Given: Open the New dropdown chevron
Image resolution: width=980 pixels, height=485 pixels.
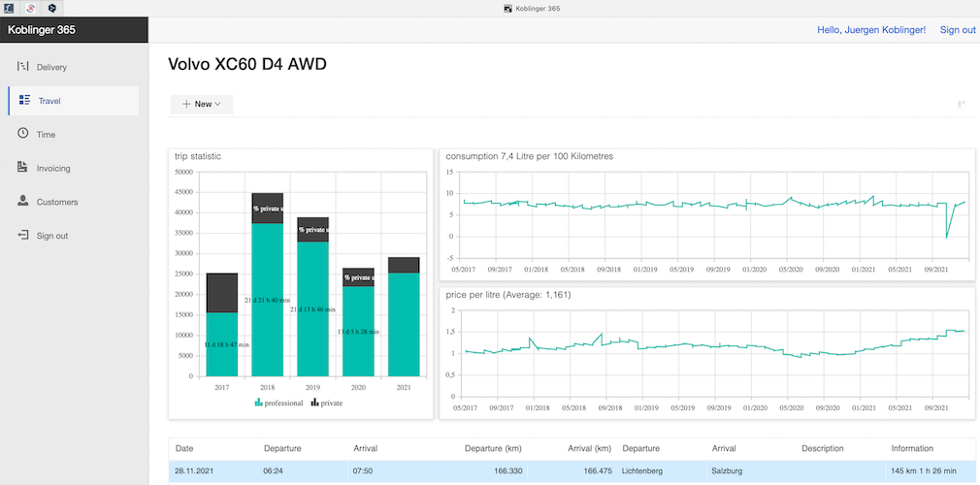Looking at the screenshot, I should click(x=218, y=105).
